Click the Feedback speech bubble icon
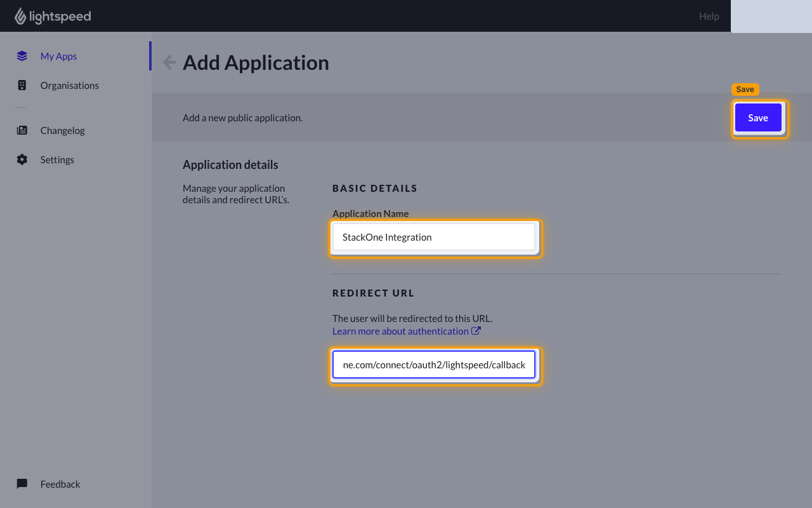Image resolution: width=812 pixels, height=508 pixels. [22, 484]
